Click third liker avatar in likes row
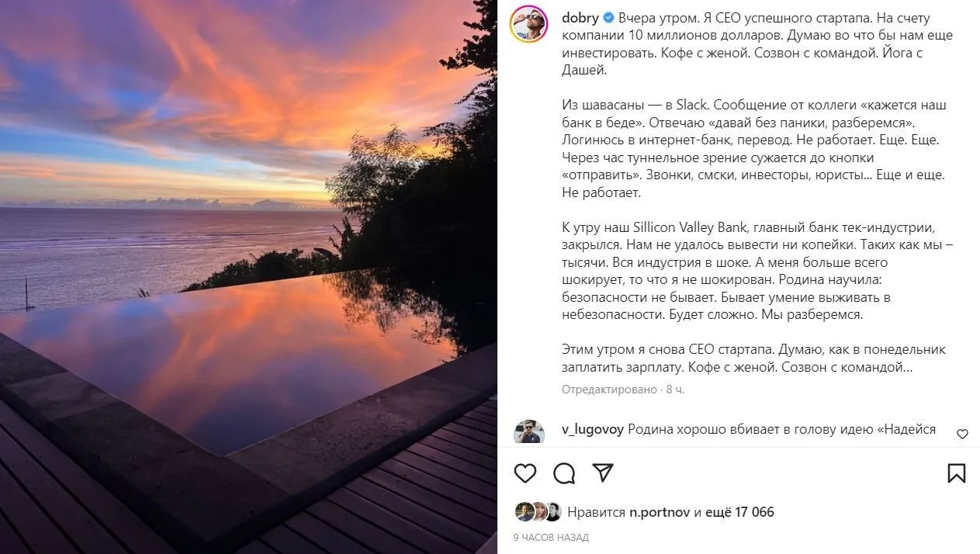Image resolution: width=980 pixels, height=554 pixels. tap(552, 512)
